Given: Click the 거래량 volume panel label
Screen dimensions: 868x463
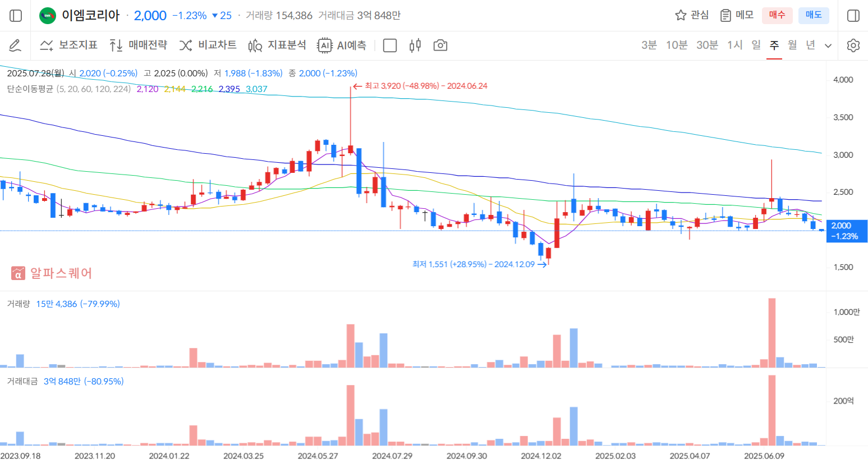Looking at the screenshot, I should coord(18,304).
